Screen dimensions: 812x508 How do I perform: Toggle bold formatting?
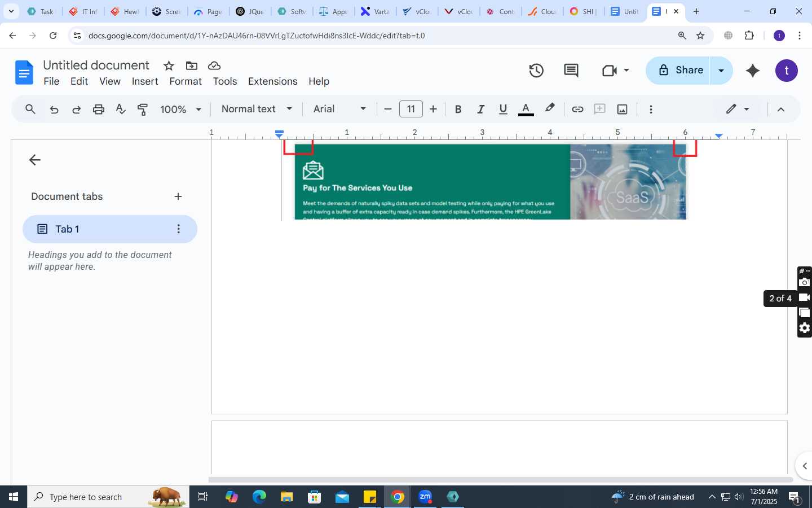tap(458, 110)
